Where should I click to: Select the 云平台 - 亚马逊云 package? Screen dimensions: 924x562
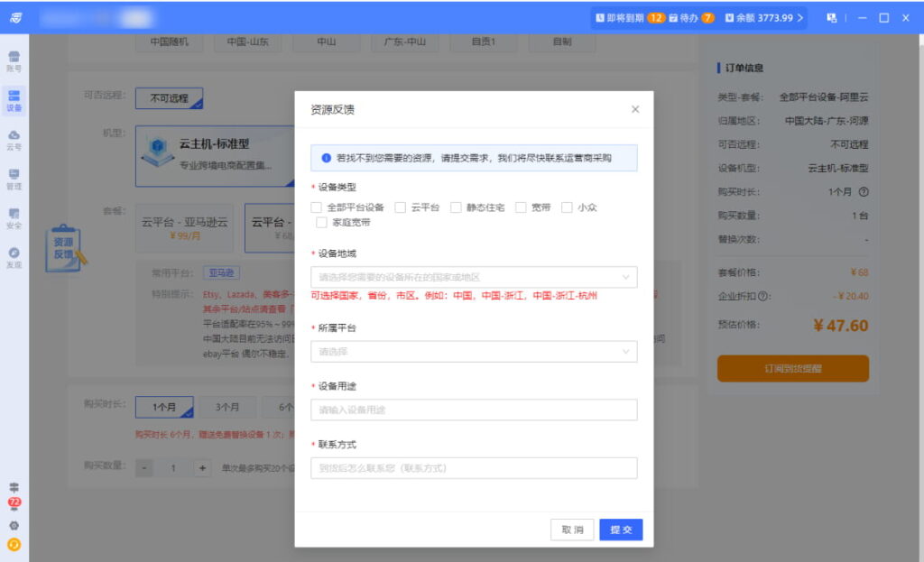(184, 228)
